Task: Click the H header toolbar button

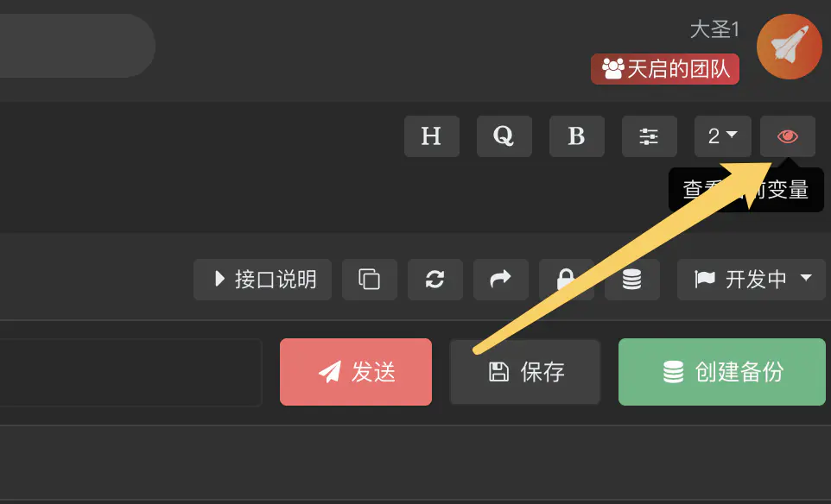Action: [x=431, y=136]
